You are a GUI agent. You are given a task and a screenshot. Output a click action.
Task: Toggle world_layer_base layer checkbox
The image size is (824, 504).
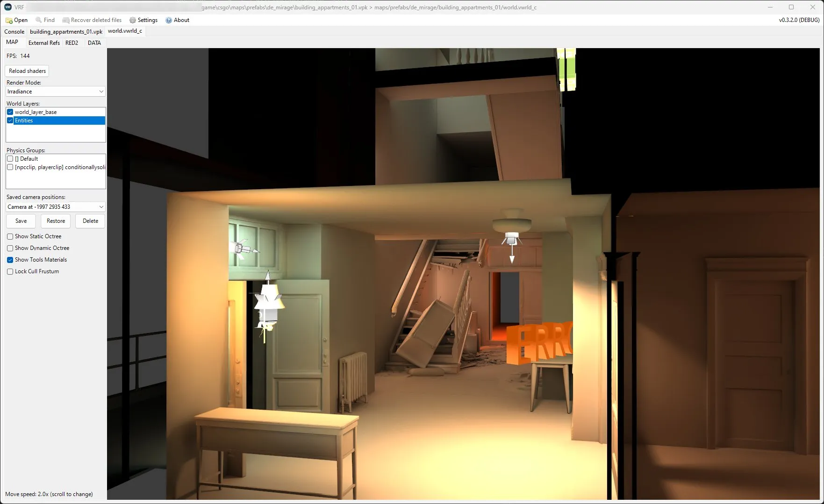[x=10, y=112]
